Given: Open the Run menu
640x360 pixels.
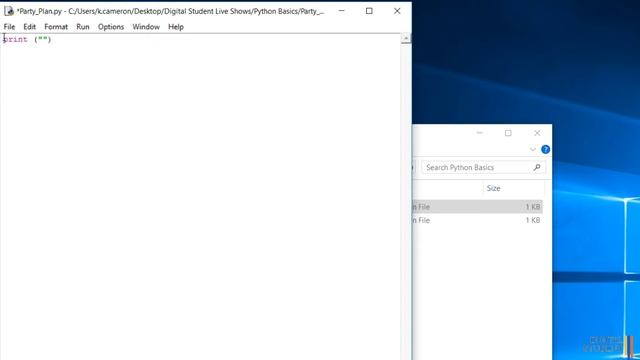Looking at the screenshot, I should pyautogui.click(x=83, y=27).
